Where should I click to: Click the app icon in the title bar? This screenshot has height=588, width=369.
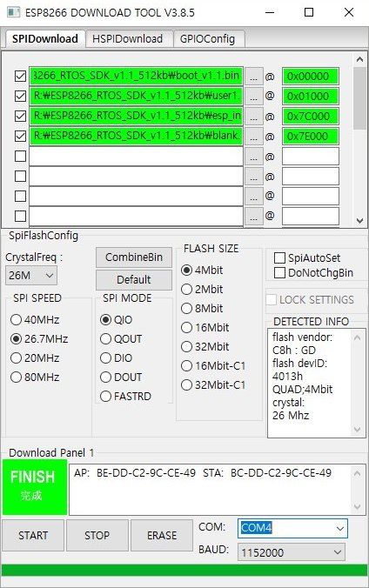click(14, 12)
